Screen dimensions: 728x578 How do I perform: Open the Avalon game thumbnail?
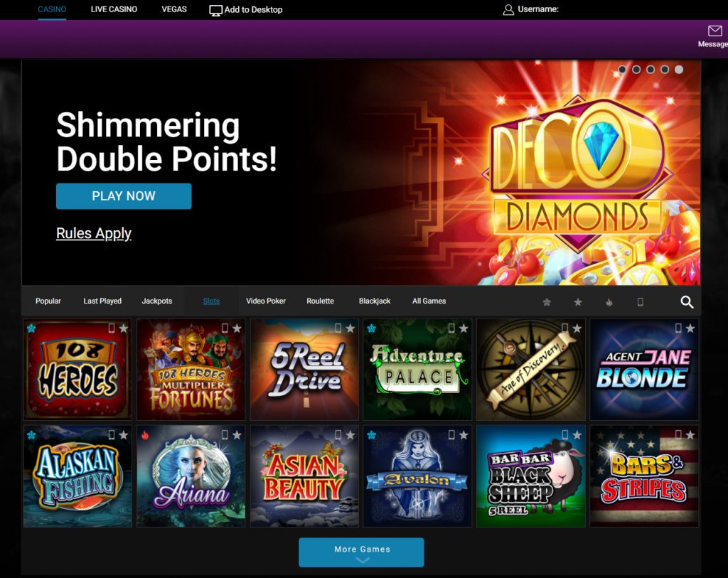point(417,476)
